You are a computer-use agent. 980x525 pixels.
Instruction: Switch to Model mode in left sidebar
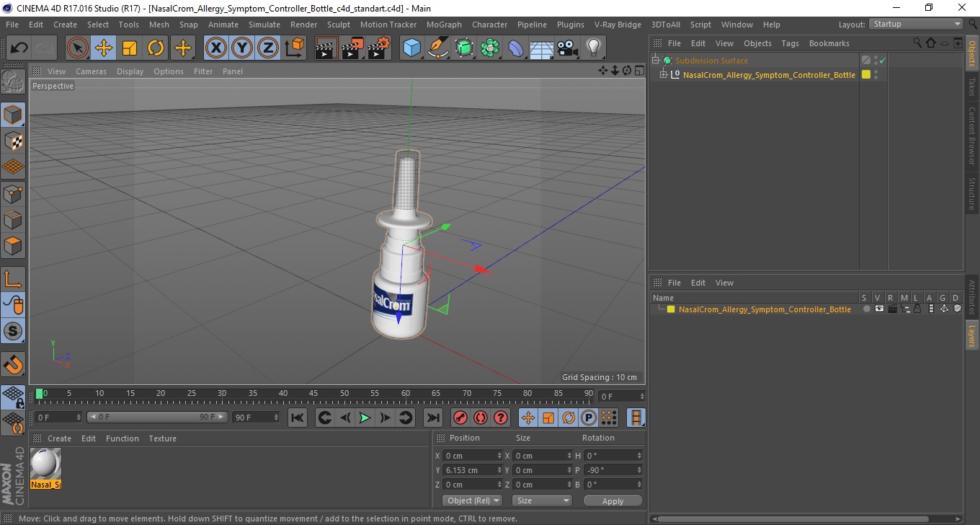[x=13, y=115]
